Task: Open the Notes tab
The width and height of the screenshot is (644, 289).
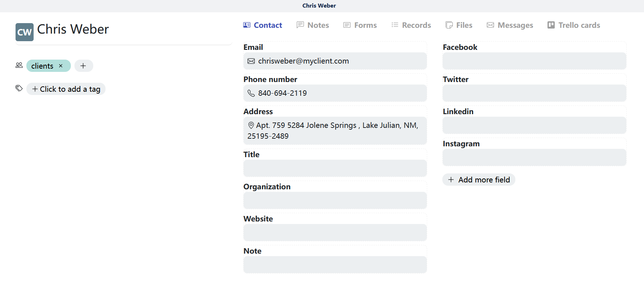Action: tap(313, 25)
